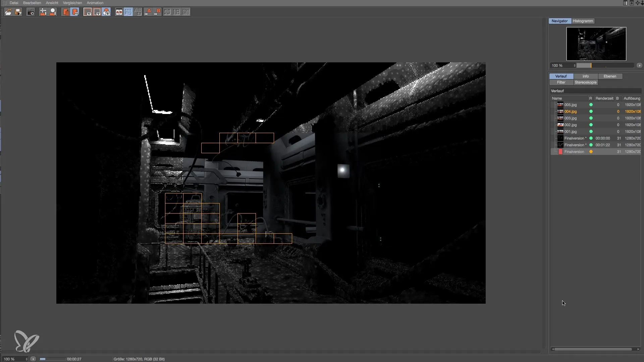Select 001.jpg in the Verlauf list
The height and width of the screenshot is (362, 644).
596,132
